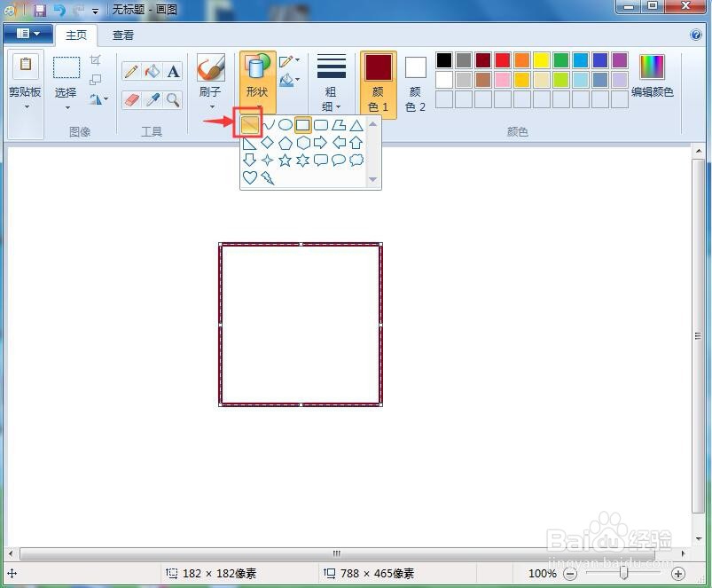Switch to the Home (主页) tab

tap(76, 35)
